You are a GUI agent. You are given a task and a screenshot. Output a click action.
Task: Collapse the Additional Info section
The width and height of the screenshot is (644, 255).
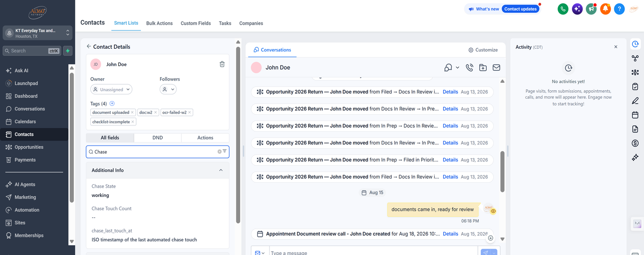[221, 170]
